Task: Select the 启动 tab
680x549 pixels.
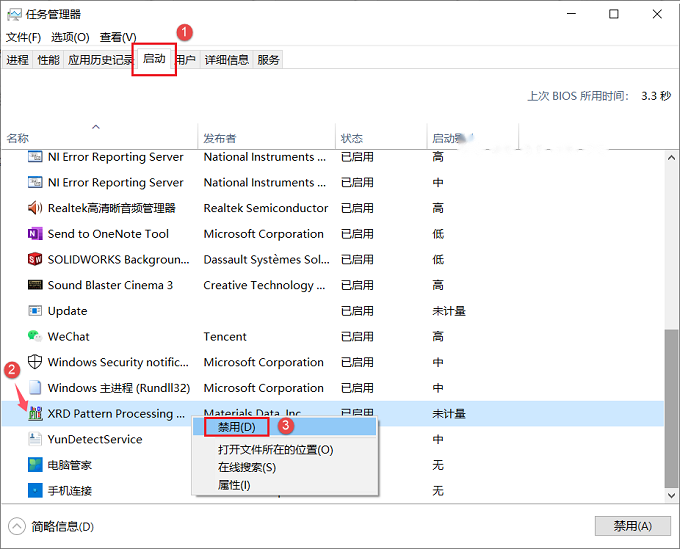Action: tap(154, 59)
